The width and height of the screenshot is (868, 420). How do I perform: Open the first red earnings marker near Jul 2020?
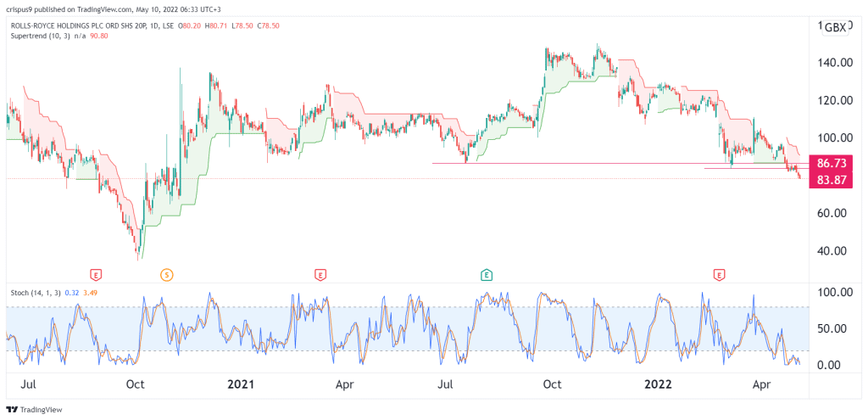tap(97, 274)
